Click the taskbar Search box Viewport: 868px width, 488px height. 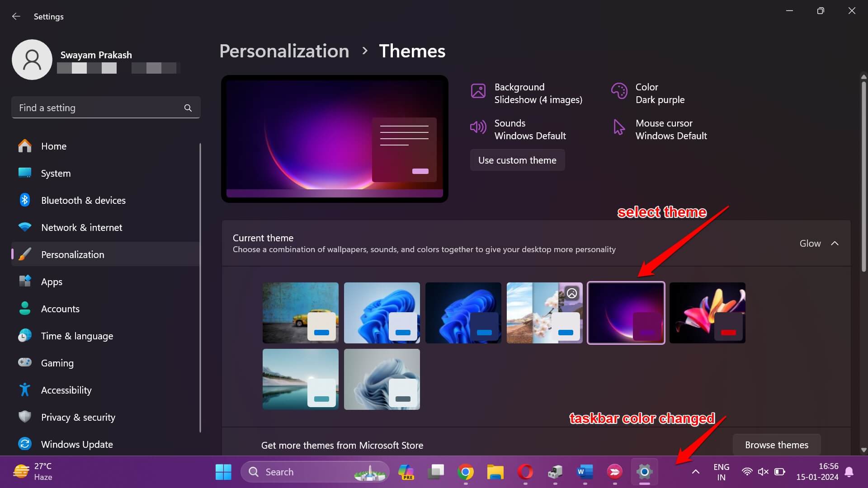click(x=315, y=472)
